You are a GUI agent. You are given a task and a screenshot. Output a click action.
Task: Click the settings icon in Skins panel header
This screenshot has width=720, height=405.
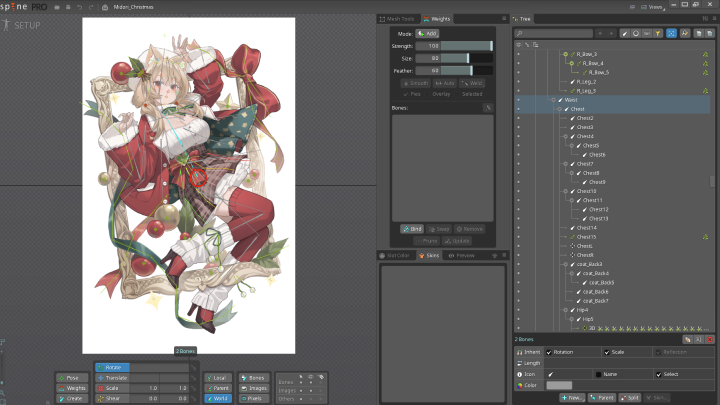[495, 255]
